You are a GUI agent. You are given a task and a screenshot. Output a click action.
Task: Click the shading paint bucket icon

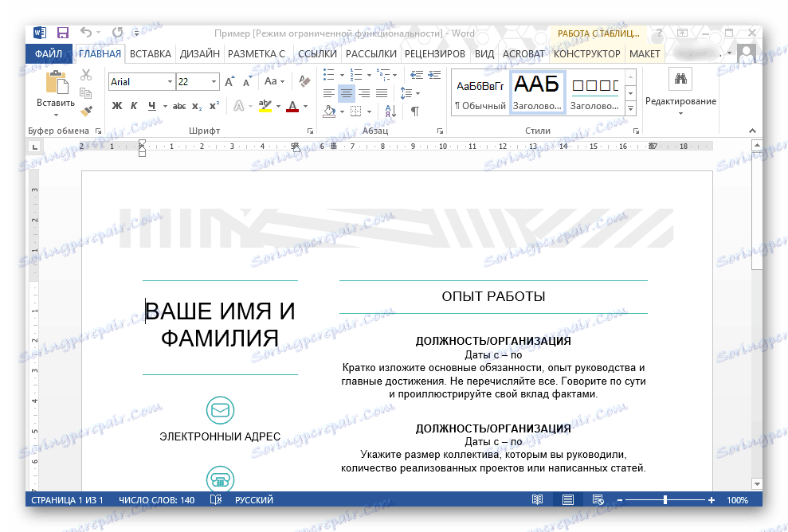point(329,111)
